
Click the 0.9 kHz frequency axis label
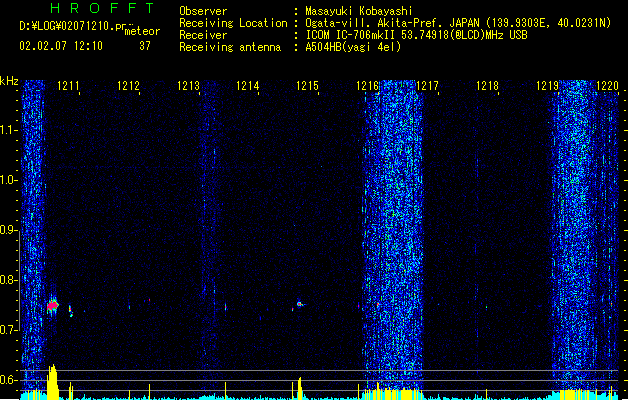[9, 230]
